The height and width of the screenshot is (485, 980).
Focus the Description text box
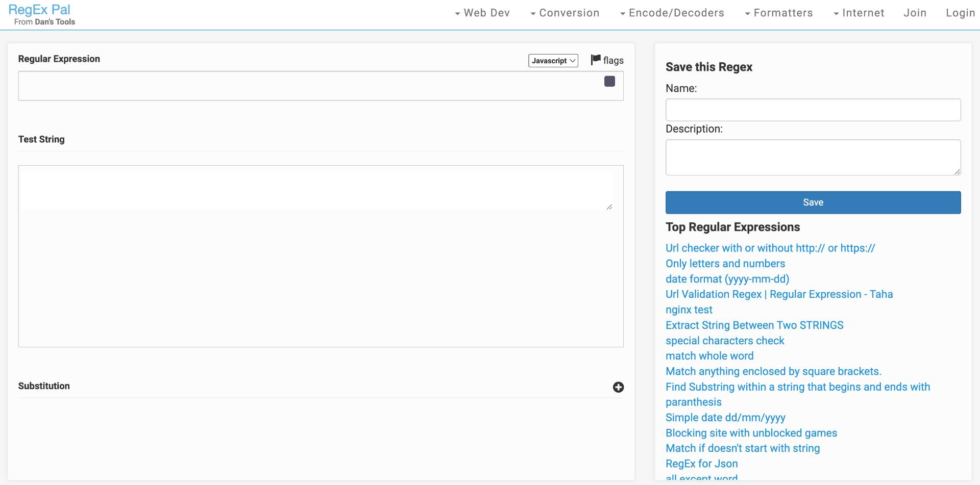(813, 158)
